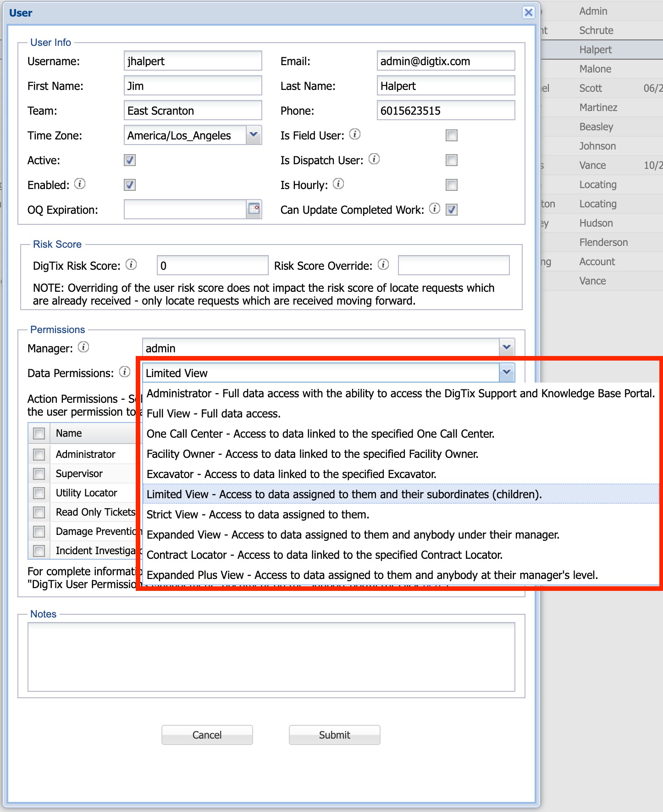Click the info icon beside Is Dispatch User
The height and width of the screenshot is (812, 663).
[x=374, y=159]
